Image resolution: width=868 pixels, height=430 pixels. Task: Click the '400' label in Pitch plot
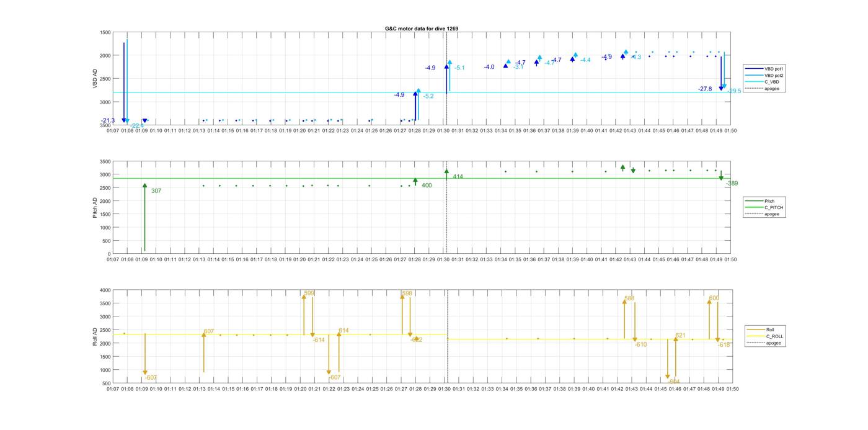427,186
